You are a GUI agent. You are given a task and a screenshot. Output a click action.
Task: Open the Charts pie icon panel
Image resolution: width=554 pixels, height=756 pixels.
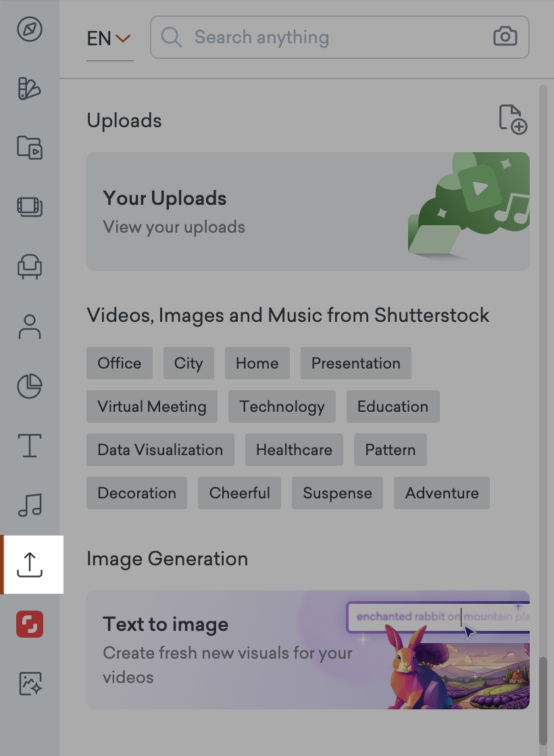pos(29,386)
